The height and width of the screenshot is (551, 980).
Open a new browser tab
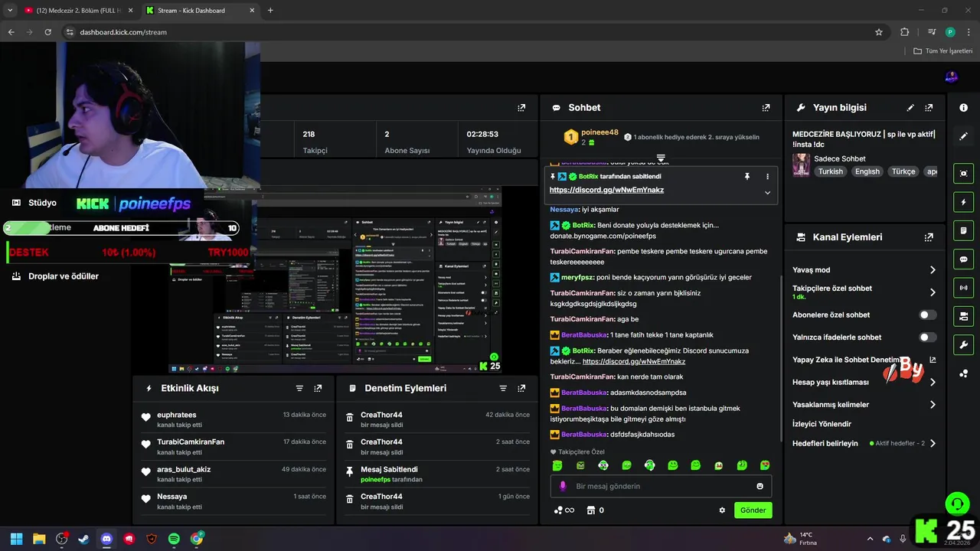[x=270, y=11]
